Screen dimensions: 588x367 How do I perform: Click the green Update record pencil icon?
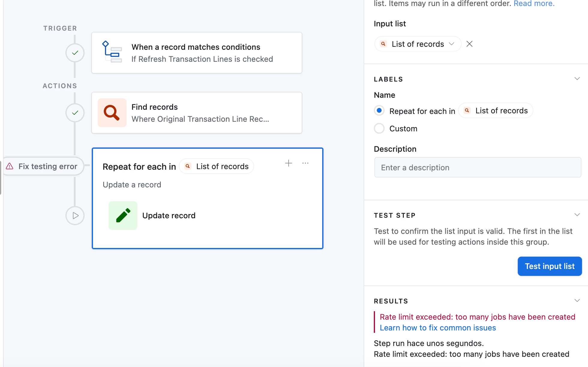[x=123, y=216]
